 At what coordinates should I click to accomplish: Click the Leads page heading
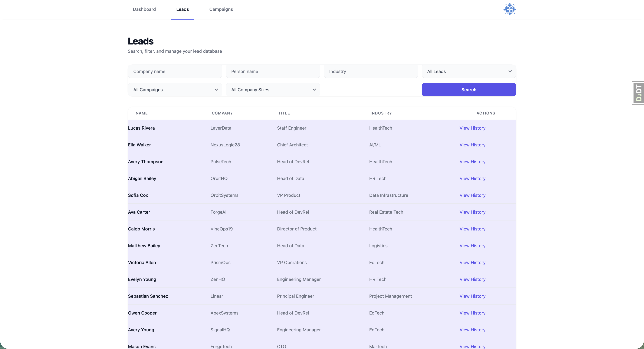(141, 41)
